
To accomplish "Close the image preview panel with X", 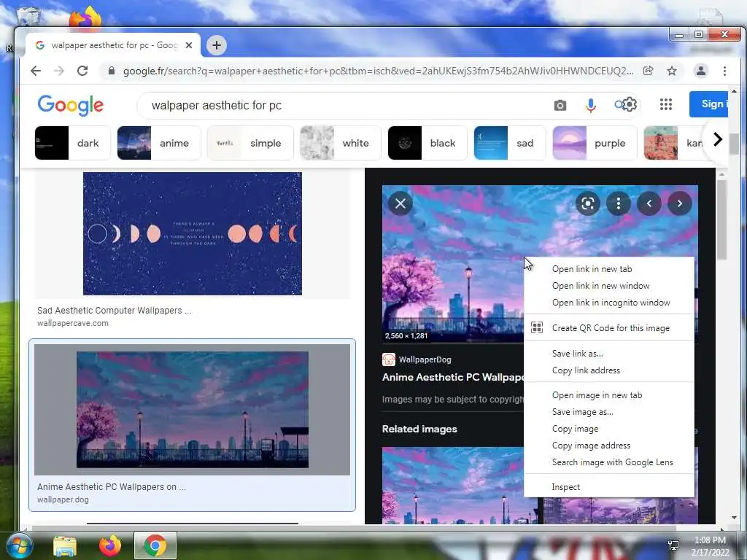I will pos(400,204).
